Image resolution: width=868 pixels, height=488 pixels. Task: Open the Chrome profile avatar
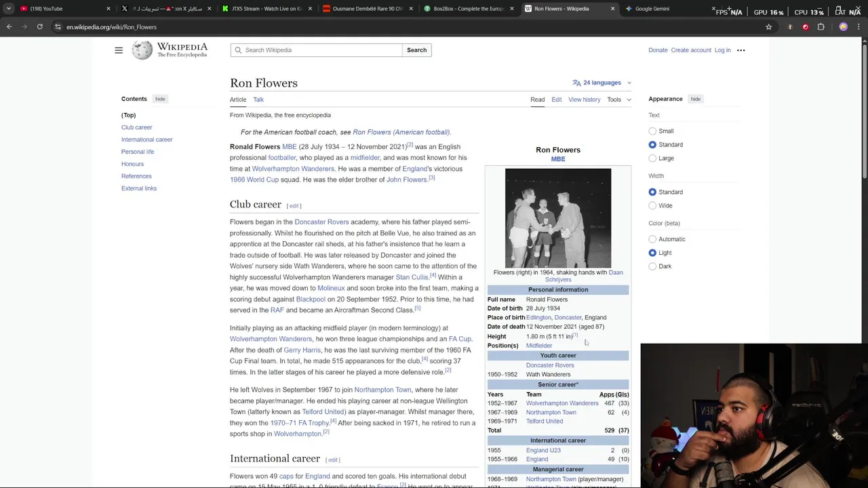coord(843,27)
